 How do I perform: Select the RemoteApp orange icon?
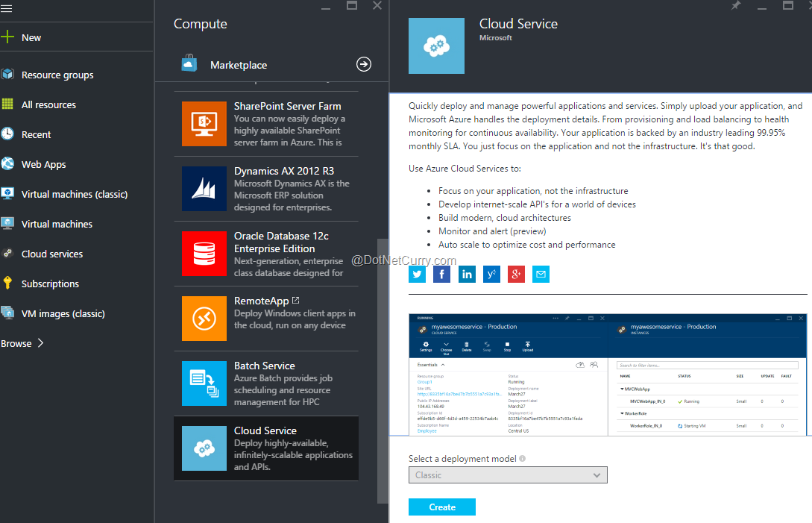pos(204,319)
